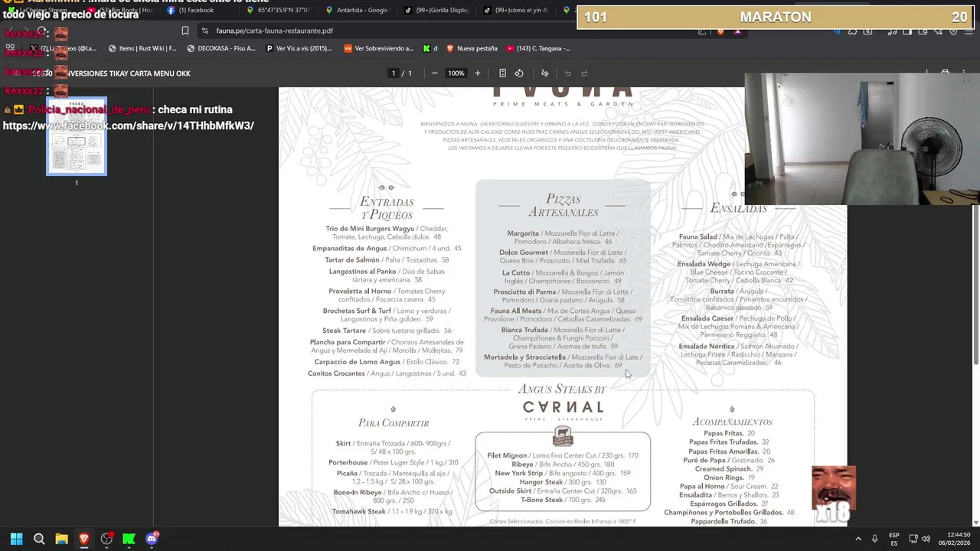Click the PDF print icon

[x=945, y=72]
